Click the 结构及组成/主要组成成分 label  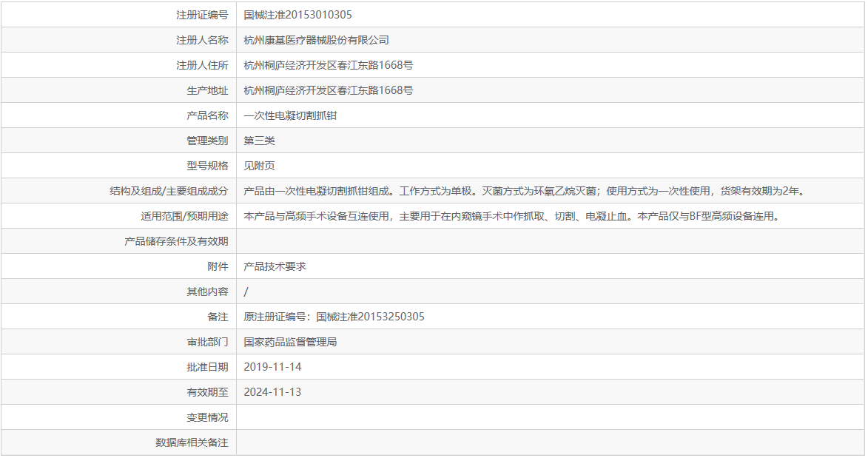(169, 191)
